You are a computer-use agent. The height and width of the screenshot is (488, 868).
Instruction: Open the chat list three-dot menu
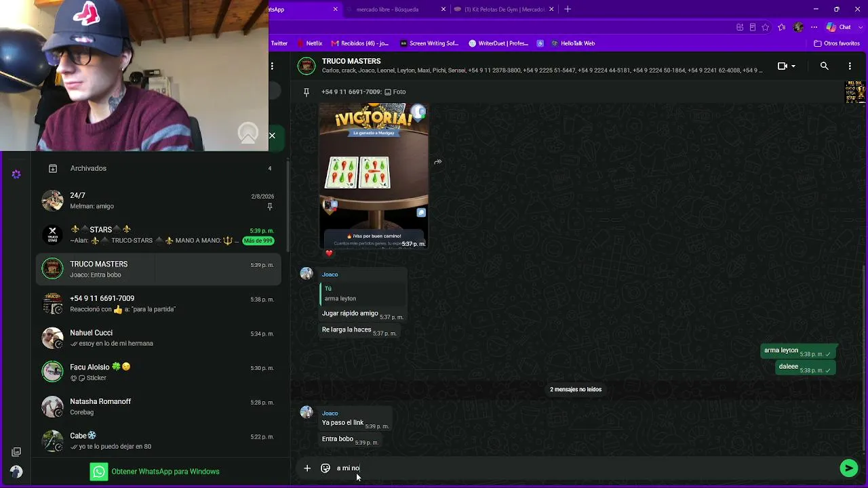[272, 66]
